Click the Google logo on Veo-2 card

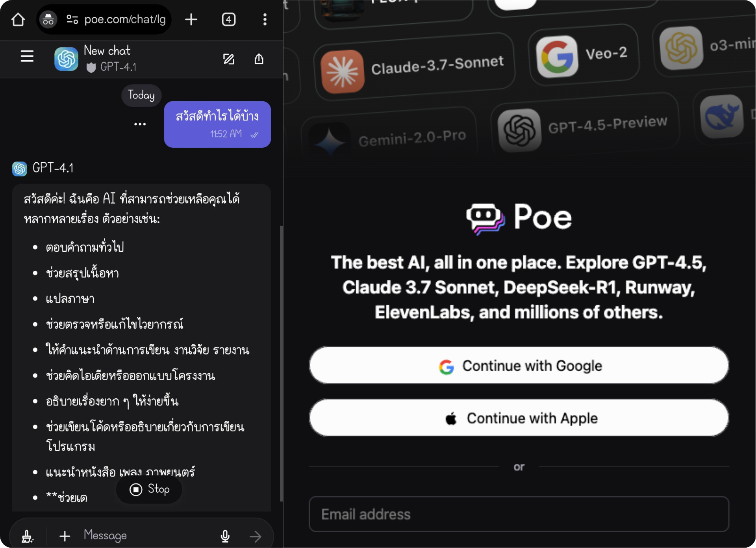pos(557,57)
